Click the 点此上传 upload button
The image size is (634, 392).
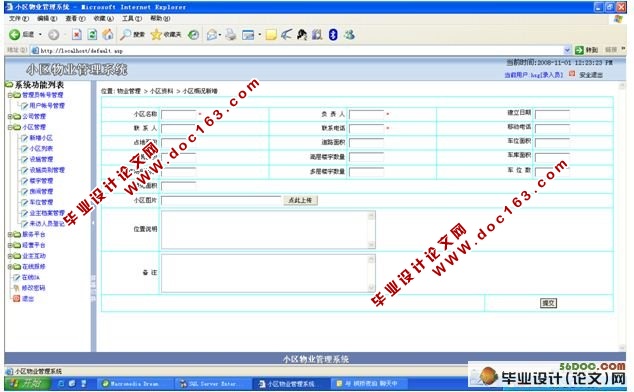click(x=300, y=200)
